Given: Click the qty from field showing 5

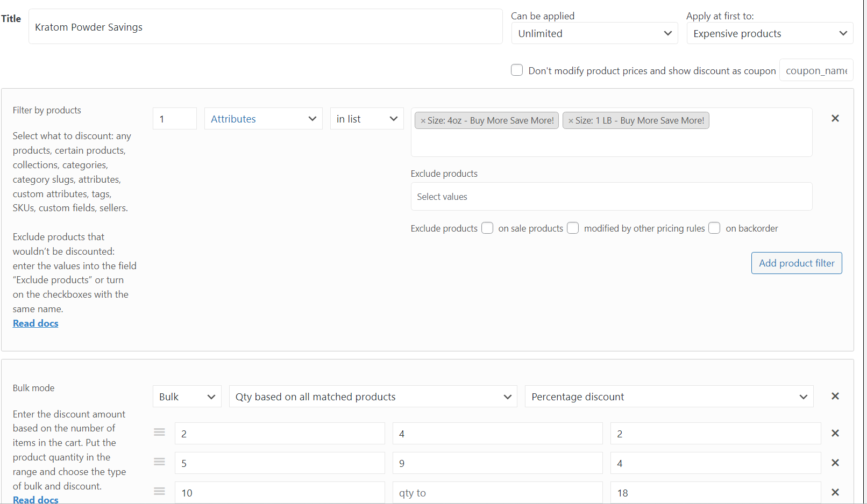Looking at the screenshot, I should pyautogui.click(x=280, y=463).
